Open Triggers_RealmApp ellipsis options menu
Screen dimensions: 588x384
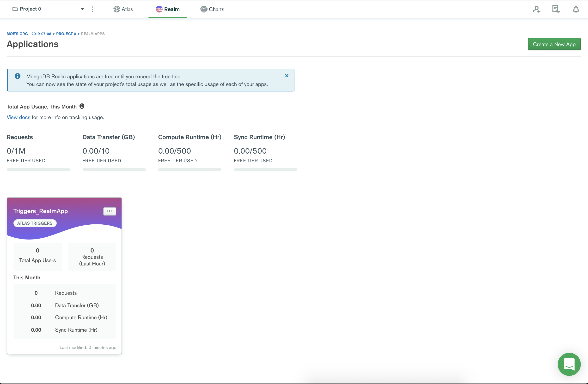110,211
